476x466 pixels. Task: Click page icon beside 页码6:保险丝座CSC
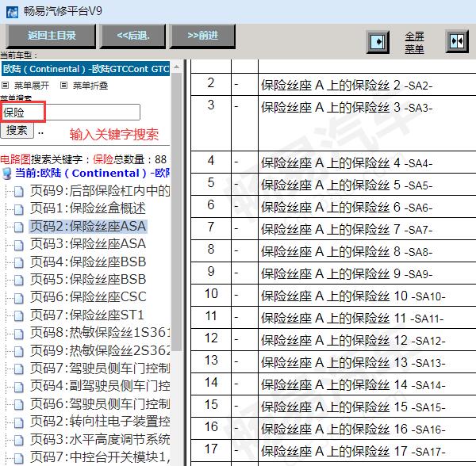pos(19,298)
